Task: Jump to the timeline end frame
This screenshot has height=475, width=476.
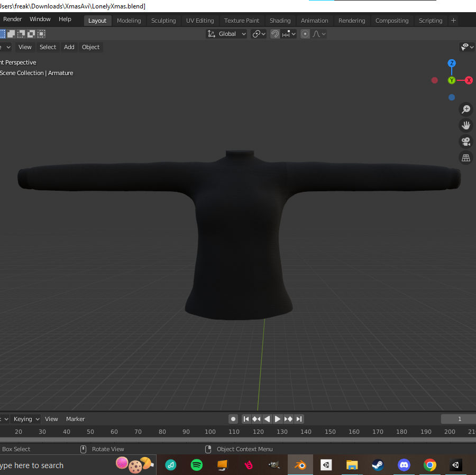Action: [x=299, y=419]
